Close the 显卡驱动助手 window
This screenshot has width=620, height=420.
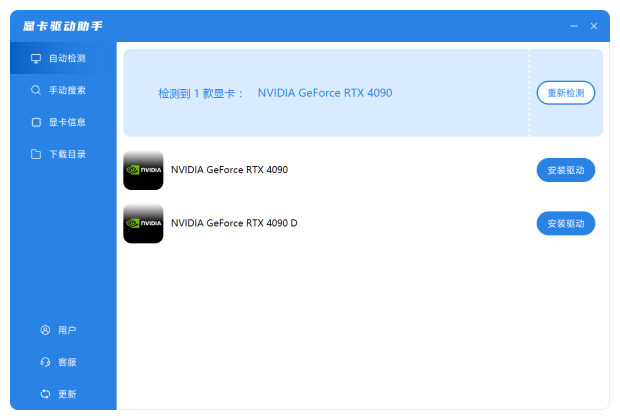[x=594, y=26]
